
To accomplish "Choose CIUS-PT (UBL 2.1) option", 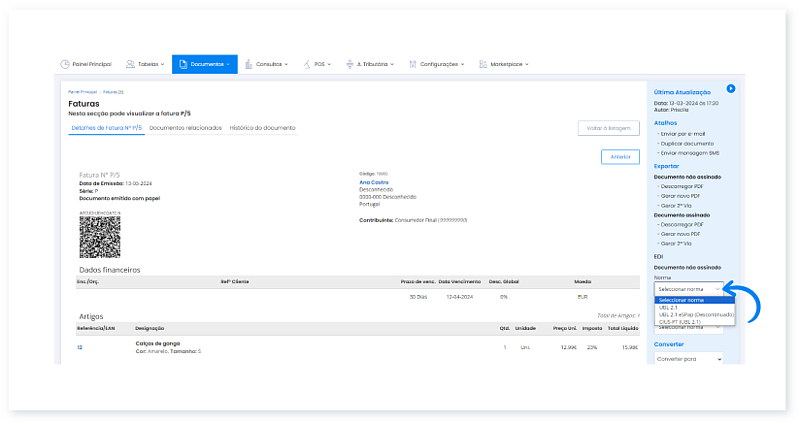I will coord(694,322).
